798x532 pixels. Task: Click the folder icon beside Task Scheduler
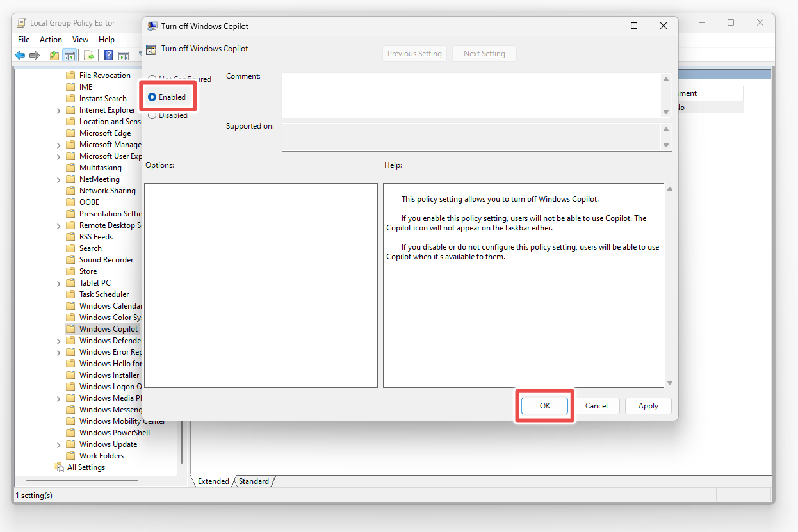70,294
